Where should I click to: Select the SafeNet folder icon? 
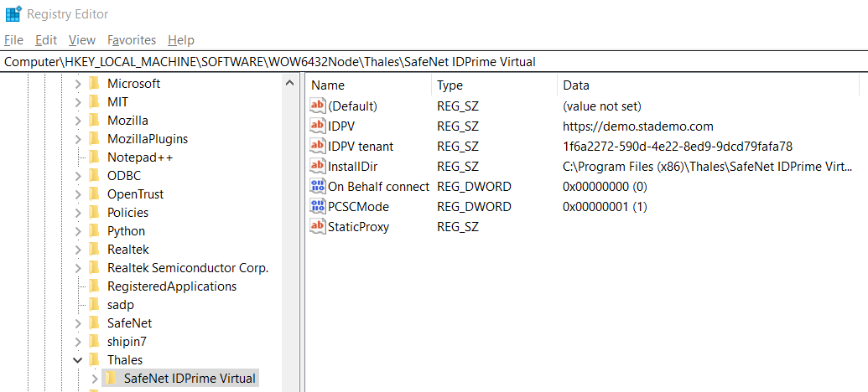pyautogui.click(x=94, y=322)
